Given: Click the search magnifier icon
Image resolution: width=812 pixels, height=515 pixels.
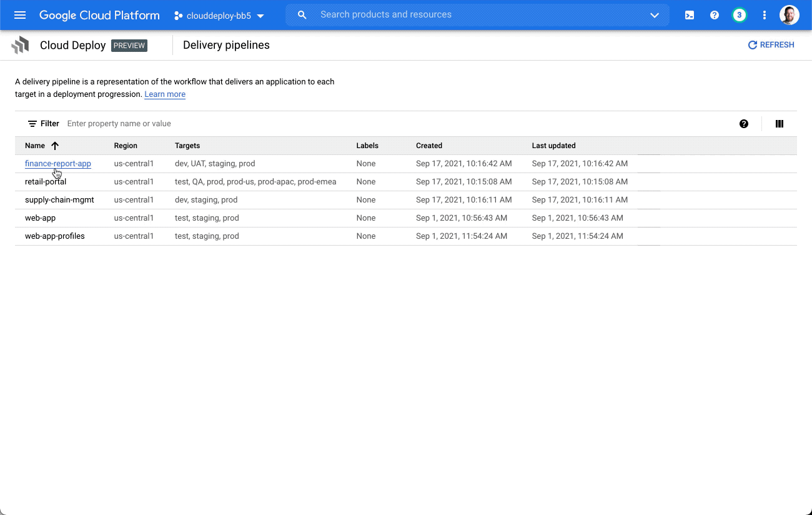Looking at the screenshot, I should point(302,15).
